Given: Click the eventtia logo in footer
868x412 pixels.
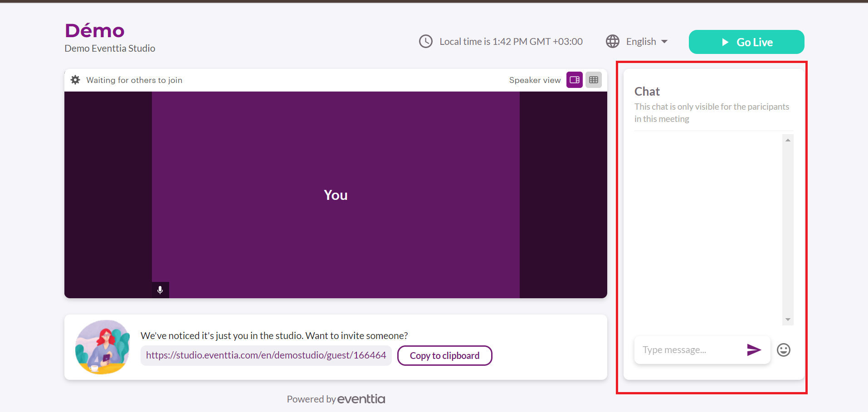Looking at the screenshot, I should [361, 399].
